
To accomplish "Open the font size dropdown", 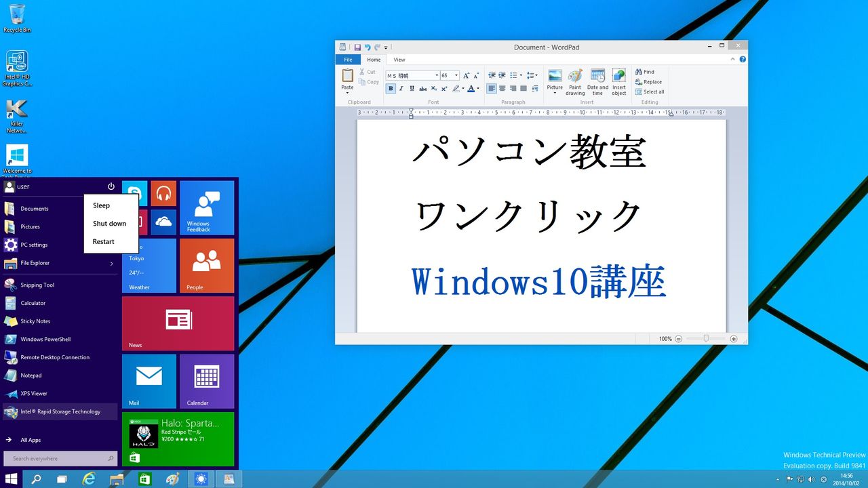I will [456, 76].
